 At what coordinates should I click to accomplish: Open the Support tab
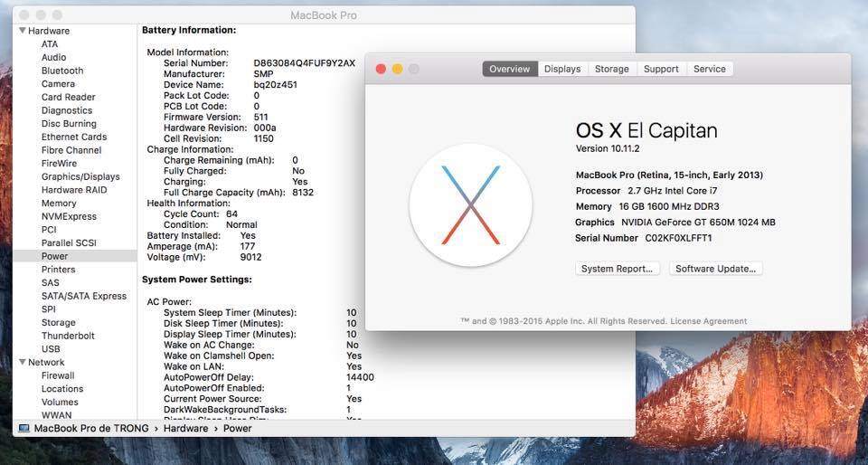pyautogui.click(x=661, y=69)
